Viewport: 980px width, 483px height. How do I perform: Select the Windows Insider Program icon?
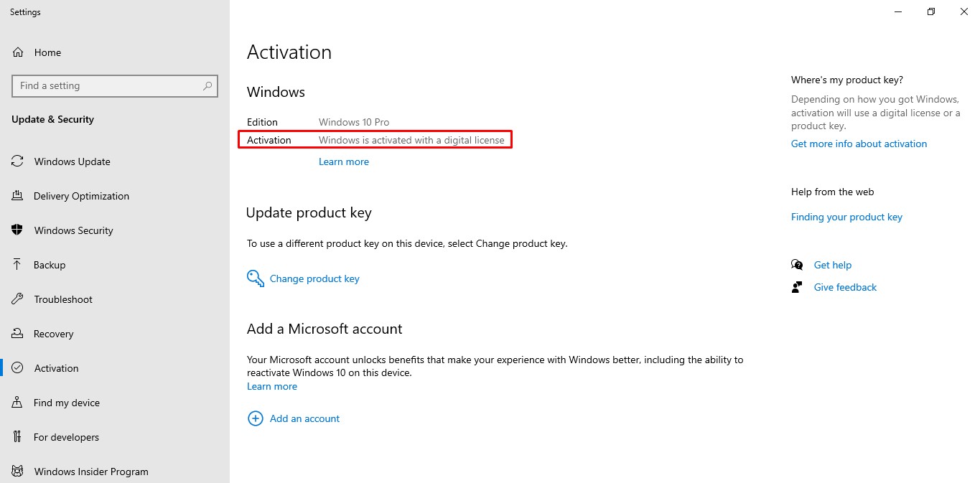click(x=17, y=471)
